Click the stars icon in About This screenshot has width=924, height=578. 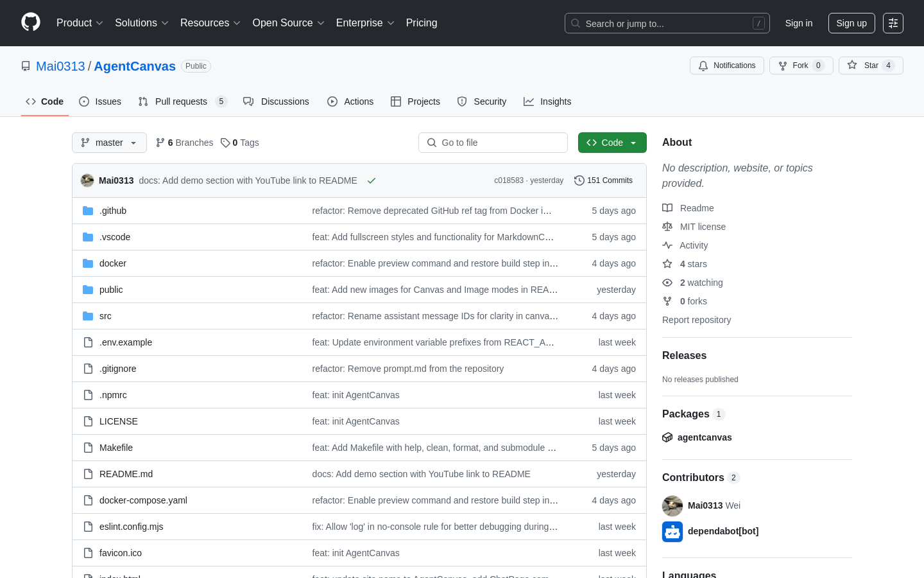(x=667, y=264)
